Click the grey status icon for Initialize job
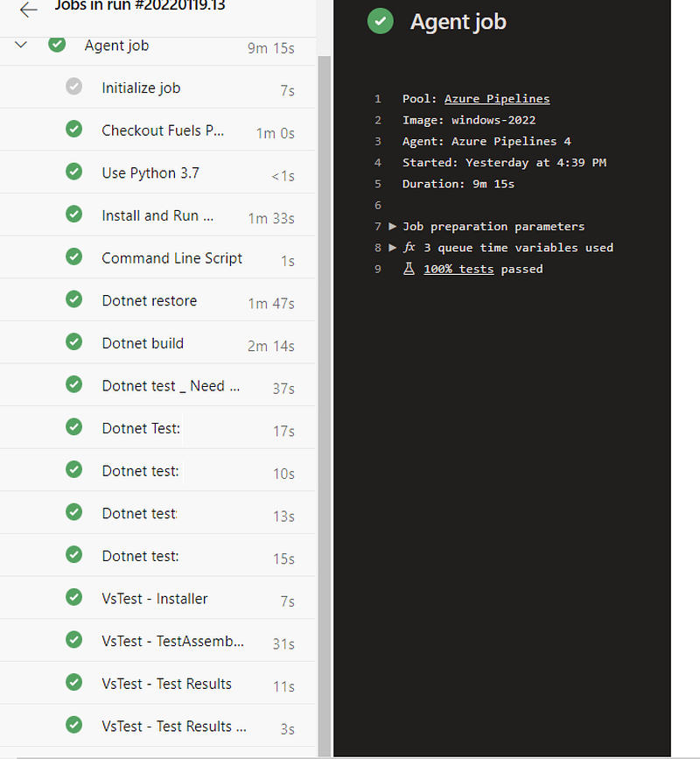This screenshot has height=759, width=700. tap(74, 87)
